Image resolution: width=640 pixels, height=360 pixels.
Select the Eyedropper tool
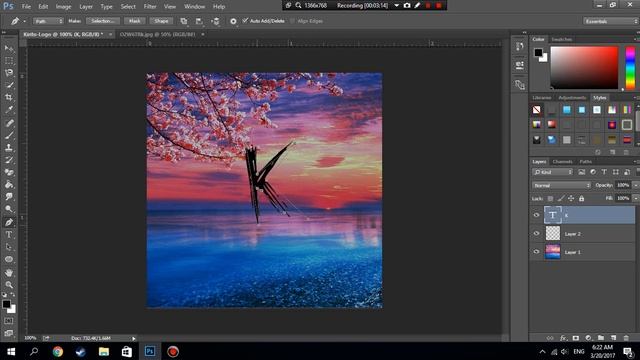(9, 110)
